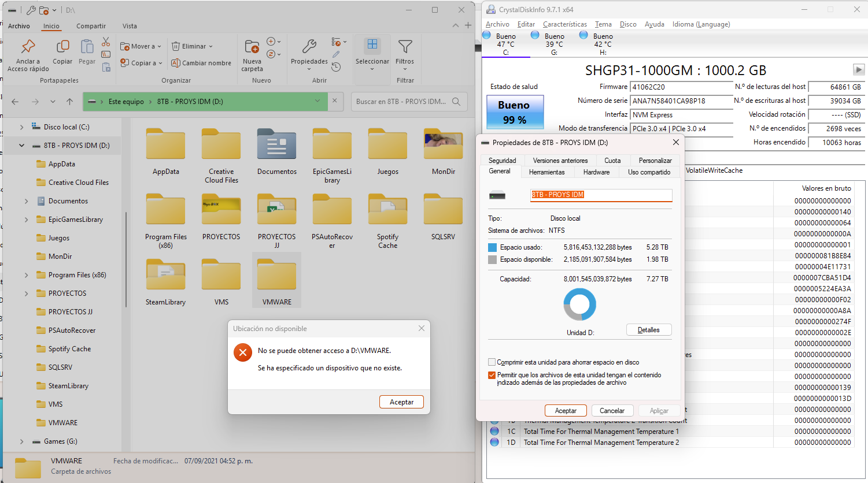Open Vista ribbon tab in Explorer
This screenshot has width=868, height=483.
tap(130, 26)
